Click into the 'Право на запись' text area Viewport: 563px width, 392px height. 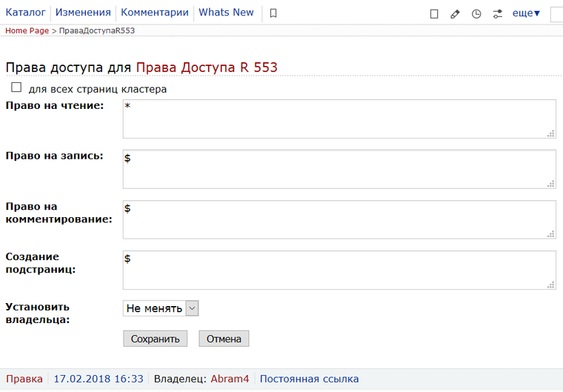[339, 169]
